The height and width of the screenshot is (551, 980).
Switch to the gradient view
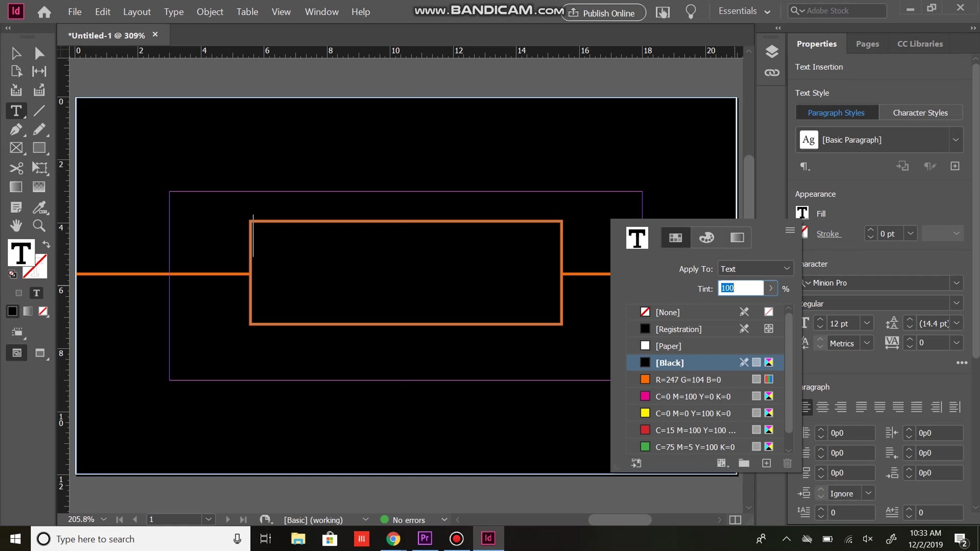point(737,238)
